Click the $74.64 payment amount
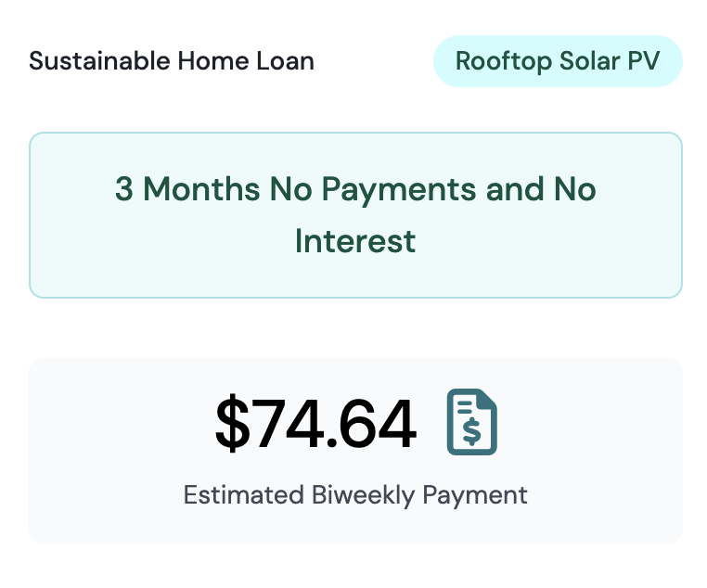The width and height of the screenshot is (707, 588). 315,424
